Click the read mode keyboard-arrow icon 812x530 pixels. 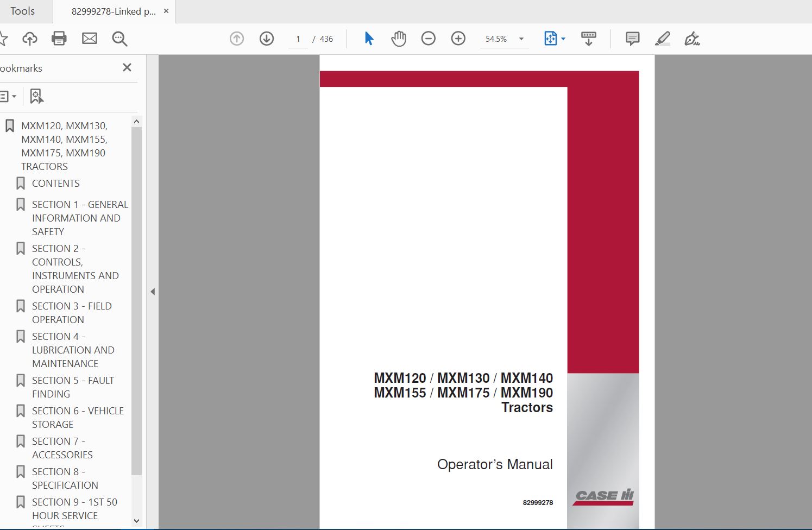tap(589, 39)
